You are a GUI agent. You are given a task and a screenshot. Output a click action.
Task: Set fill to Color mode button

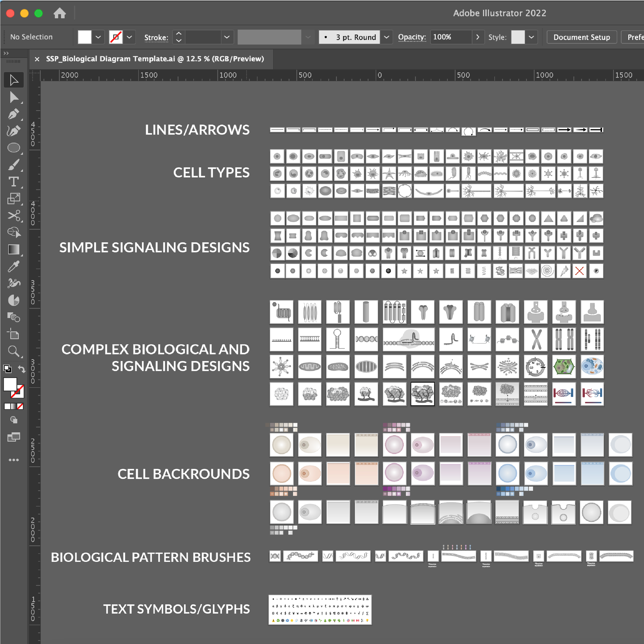pos(7,406)
